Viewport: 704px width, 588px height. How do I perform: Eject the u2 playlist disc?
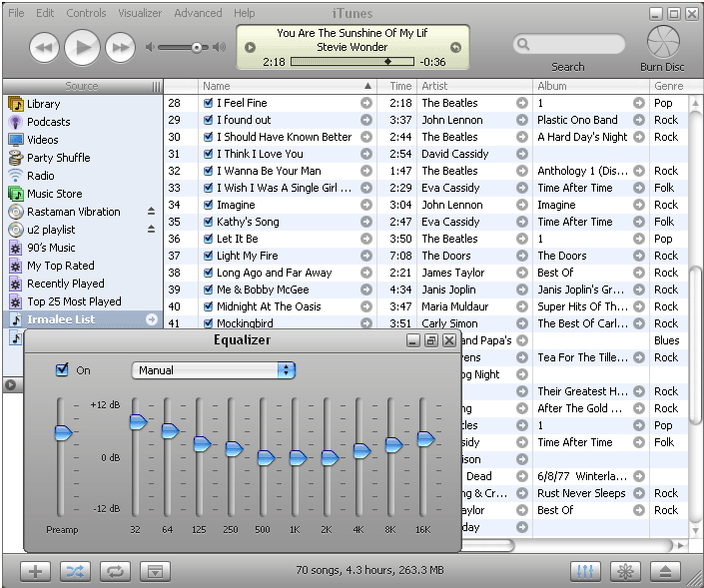152,229
